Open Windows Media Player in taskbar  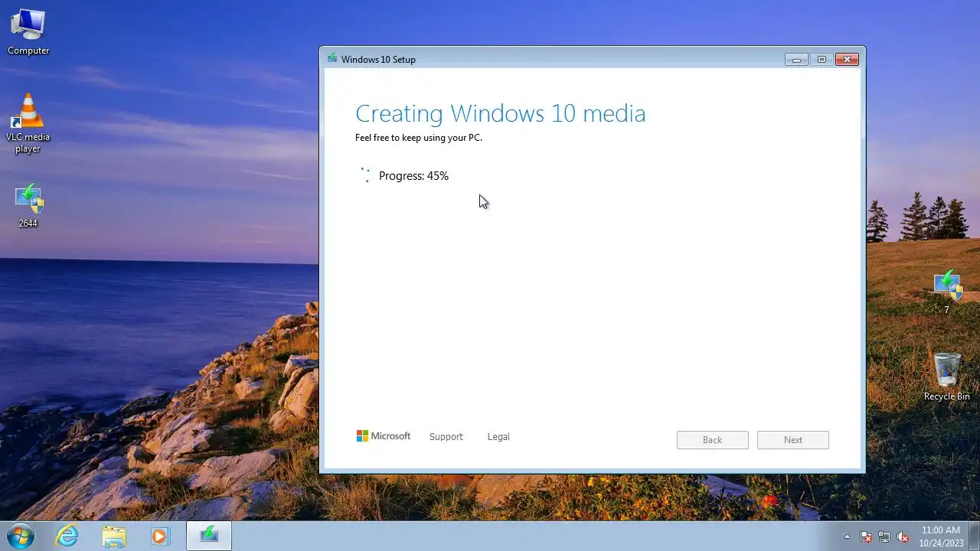pos(160,536)
